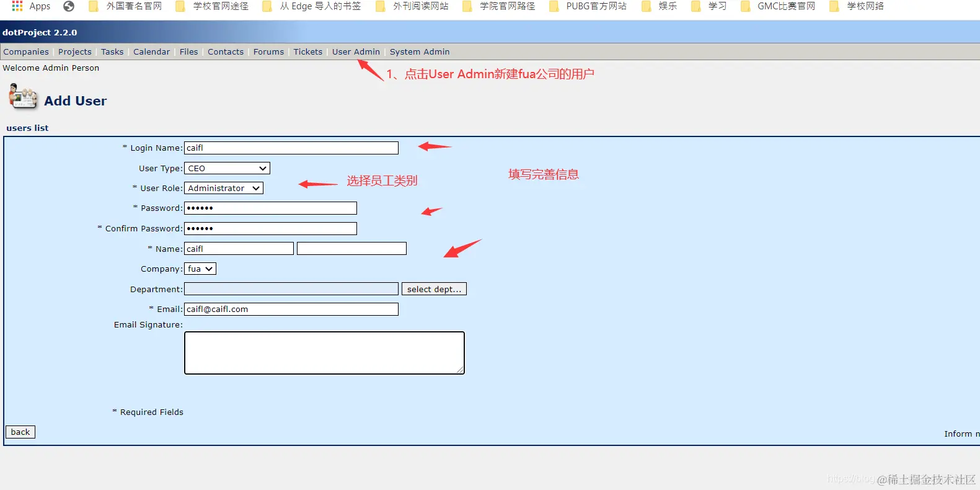Click the first Name field containing caifl
980x490 pixels.
tap(239, 249)
